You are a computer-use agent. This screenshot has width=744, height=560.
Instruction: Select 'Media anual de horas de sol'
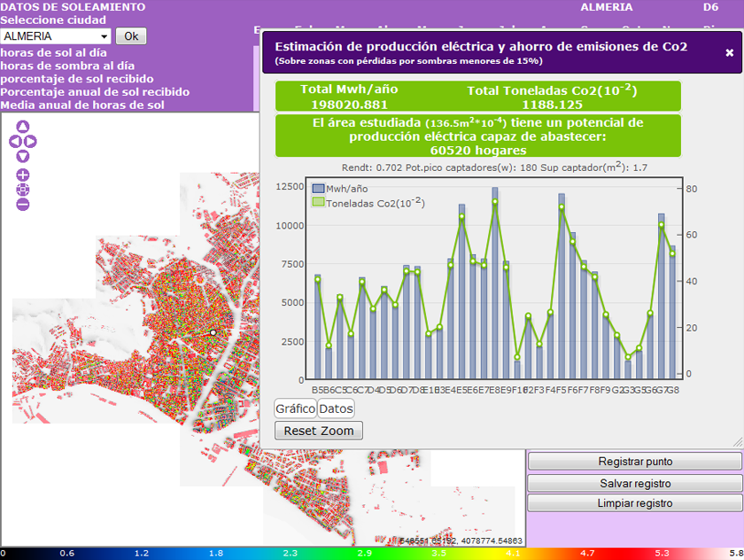tap(81, 105)
